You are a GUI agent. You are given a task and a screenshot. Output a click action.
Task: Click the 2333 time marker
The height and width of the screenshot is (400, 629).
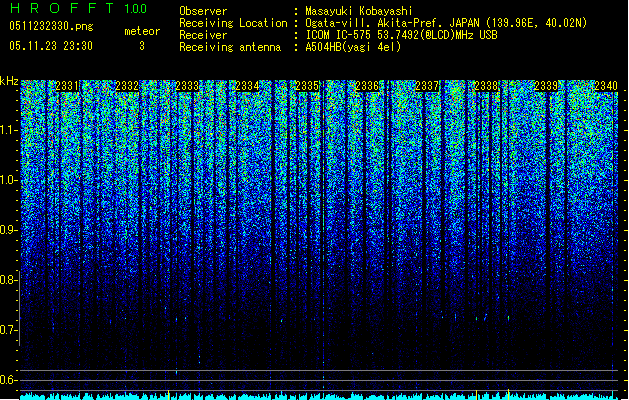[x=187, y=86]
